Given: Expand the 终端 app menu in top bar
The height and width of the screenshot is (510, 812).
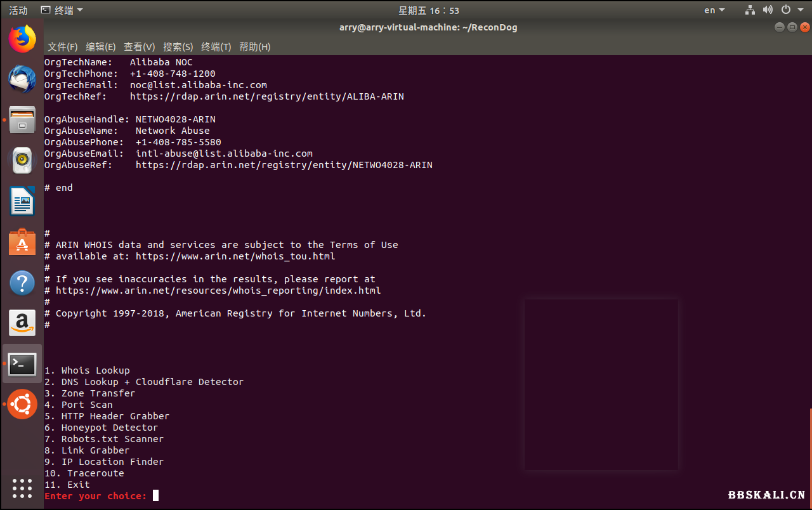Looking at the screenshot, I should pyautogui.click(x=62, y=10).
